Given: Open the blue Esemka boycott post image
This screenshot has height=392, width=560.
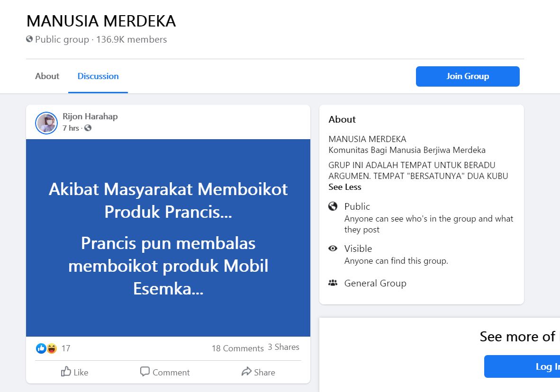Looking at the screenshot, I should [x=168, y=238].
